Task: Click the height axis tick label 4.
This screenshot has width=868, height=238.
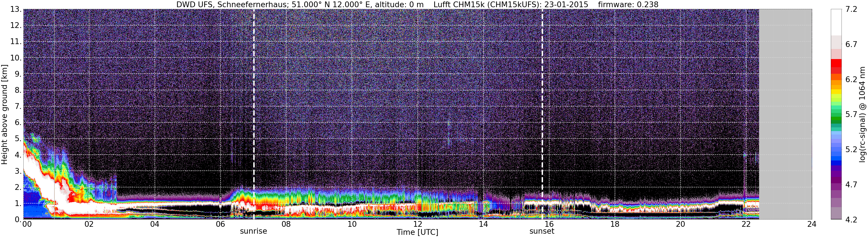Action: pyautogui.click(x=18, y=155)
